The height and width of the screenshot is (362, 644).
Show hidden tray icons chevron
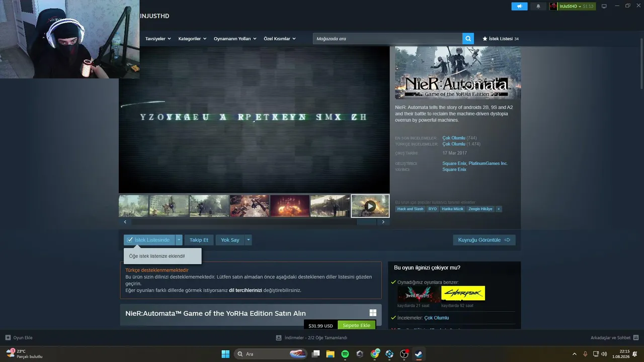click(x=575, y=354)
